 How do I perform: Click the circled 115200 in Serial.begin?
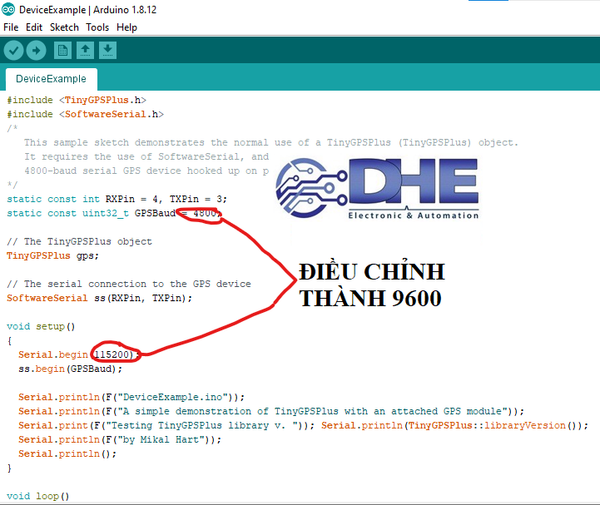[x=114, y=354]
